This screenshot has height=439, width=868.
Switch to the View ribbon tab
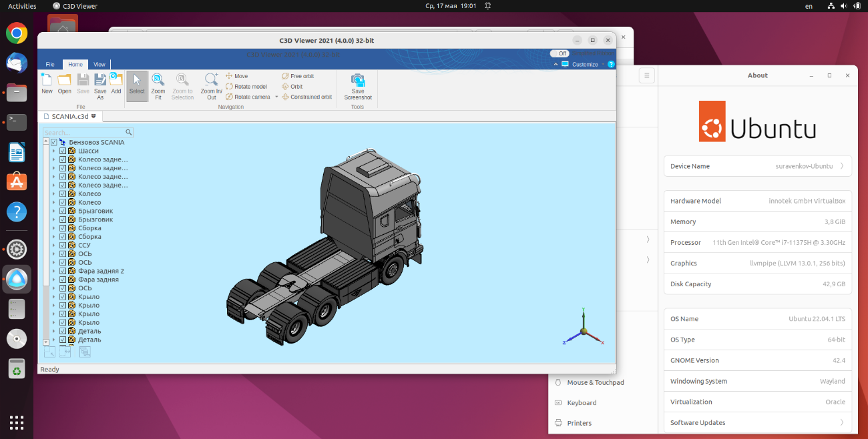click(99, 65)
